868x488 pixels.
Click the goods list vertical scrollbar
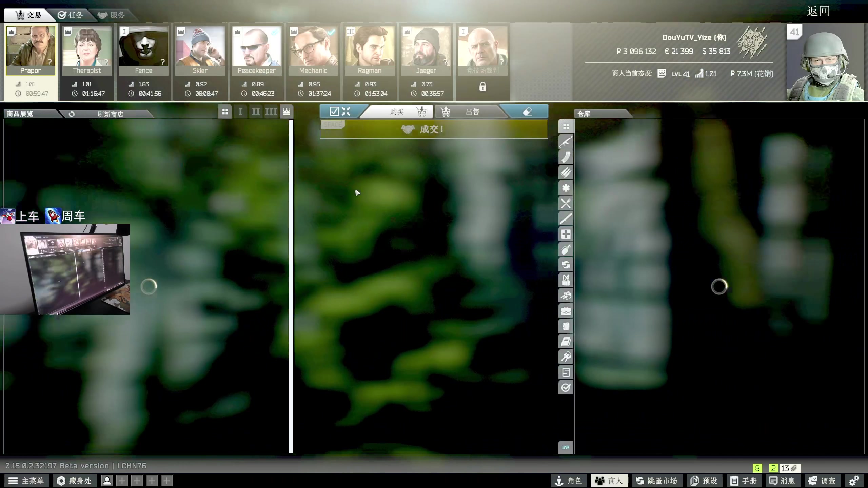291,286
